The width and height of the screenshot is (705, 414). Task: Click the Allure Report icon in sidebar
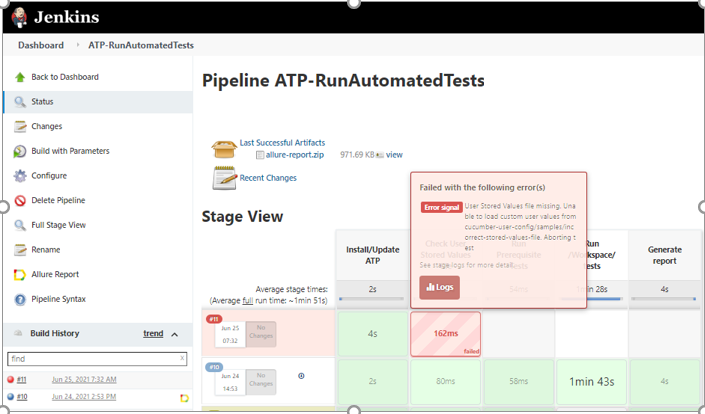point(20,275)
